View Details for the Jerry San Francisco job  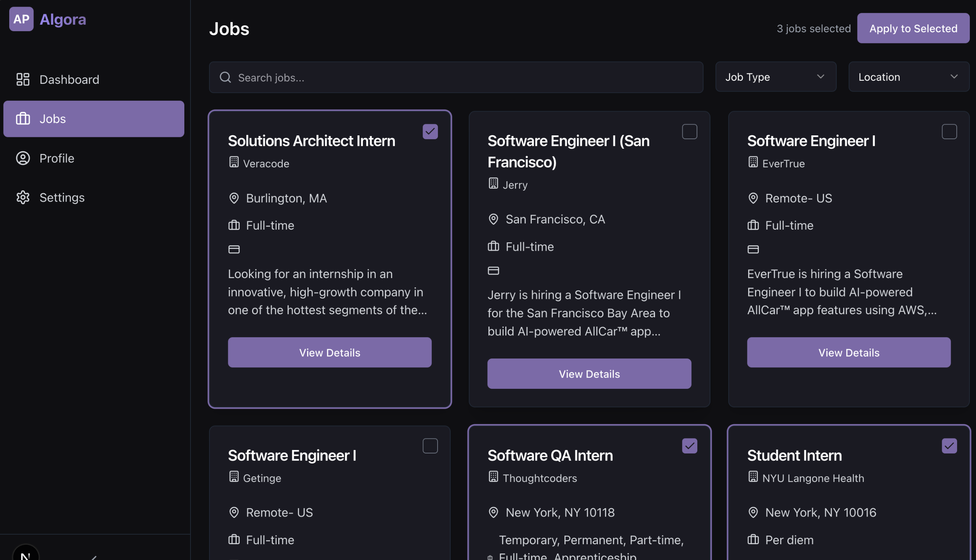(x=589, y=373)
